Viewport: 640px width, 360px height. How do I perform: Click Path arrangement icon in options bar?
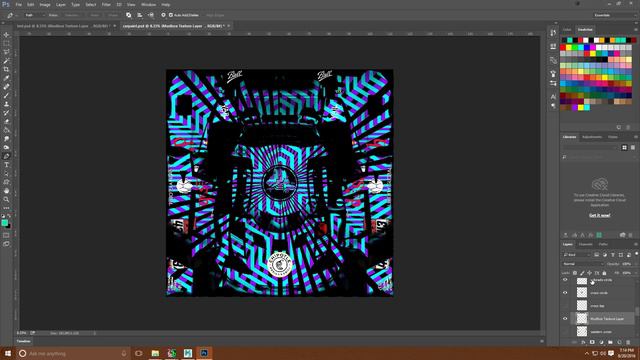pyautogui.click(x=151, y=15)
